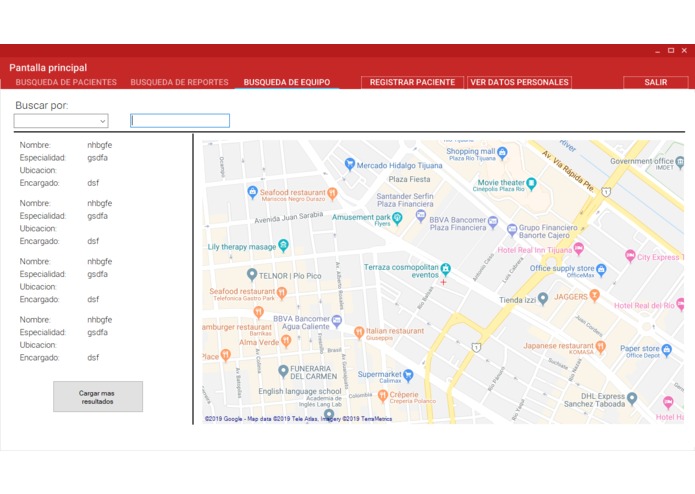The image size is (695, 494).
Task: Select the Hotel Real Inn Tijuana pin
Action: point(578,249)
